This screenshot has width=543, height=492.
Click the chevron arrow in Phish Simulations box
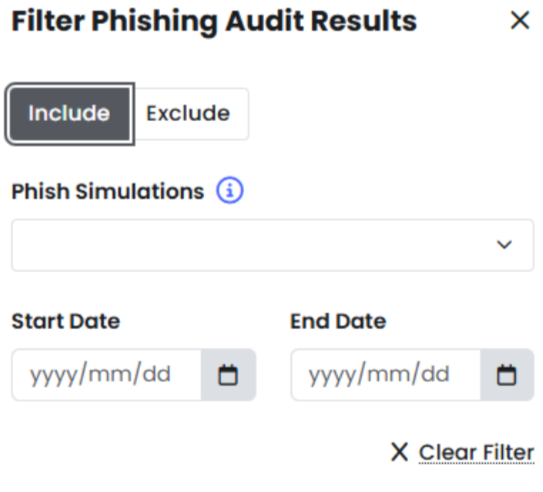(x=504, y=244)
